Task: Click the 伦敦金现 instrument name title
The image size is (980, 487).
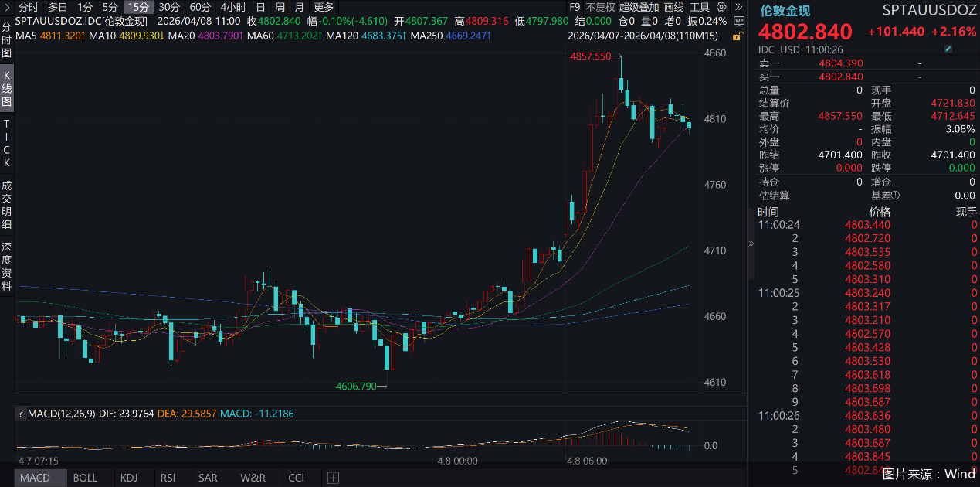Action: click(x=786, y=11)
